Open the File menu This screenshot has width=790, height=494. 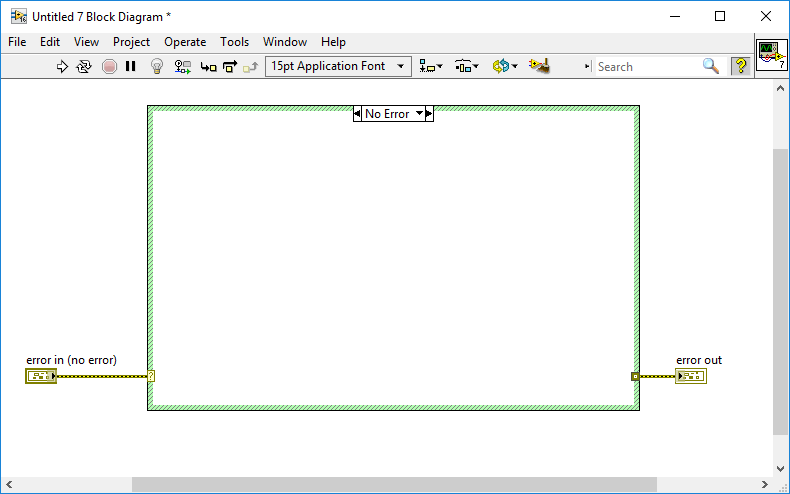[x=17, y=42]
